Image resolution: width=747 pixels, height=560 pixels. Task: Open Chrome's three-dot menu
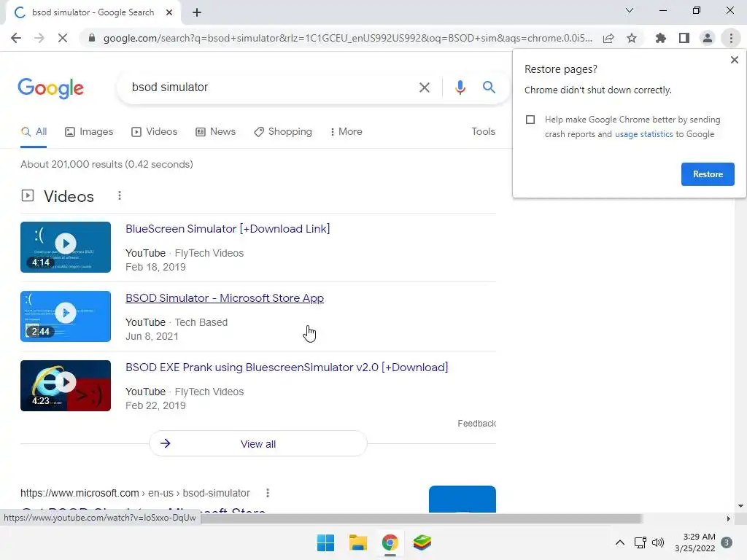tap(731, 38)
